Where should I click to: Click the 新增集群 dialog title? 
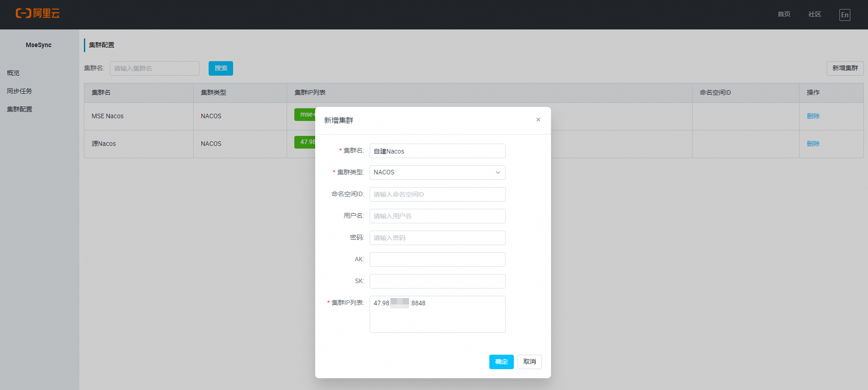click(x=338, y=120)
